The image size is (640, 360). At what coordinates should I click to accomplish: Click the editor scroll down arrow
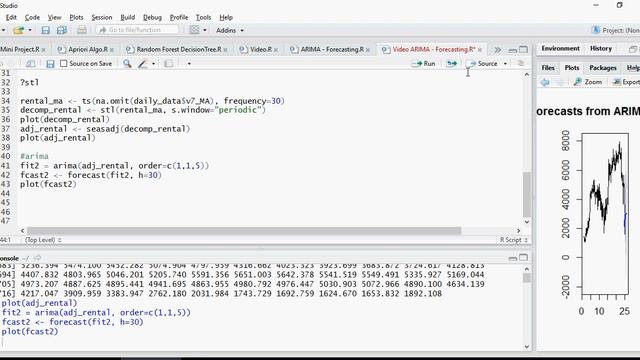[x=527, y=222]
